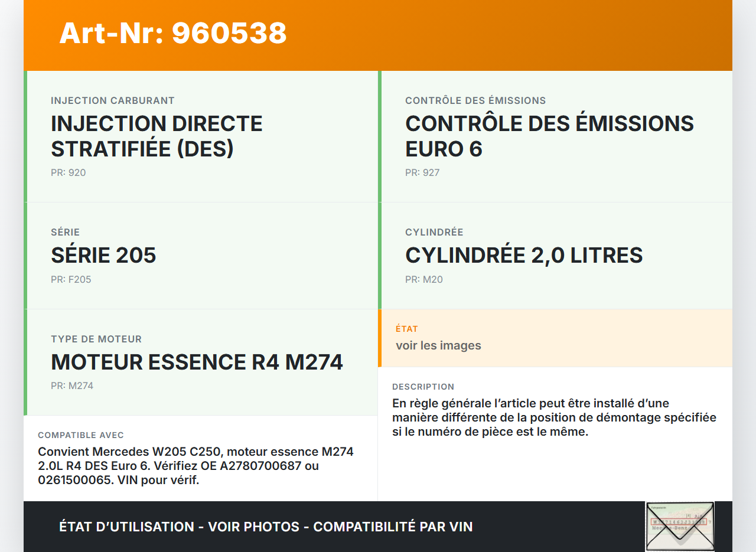
Task: Click the Cylindrée 2,0 Litres title
Action: 523,255
